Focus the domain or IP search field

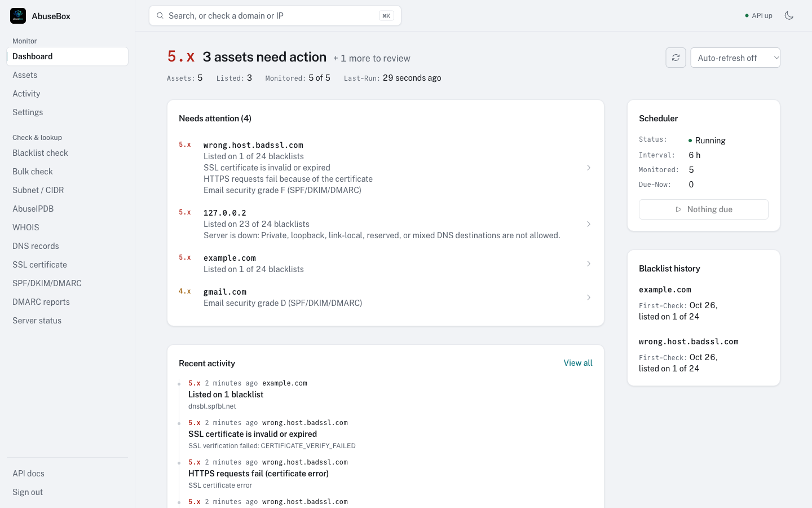(x=275, y=16)
